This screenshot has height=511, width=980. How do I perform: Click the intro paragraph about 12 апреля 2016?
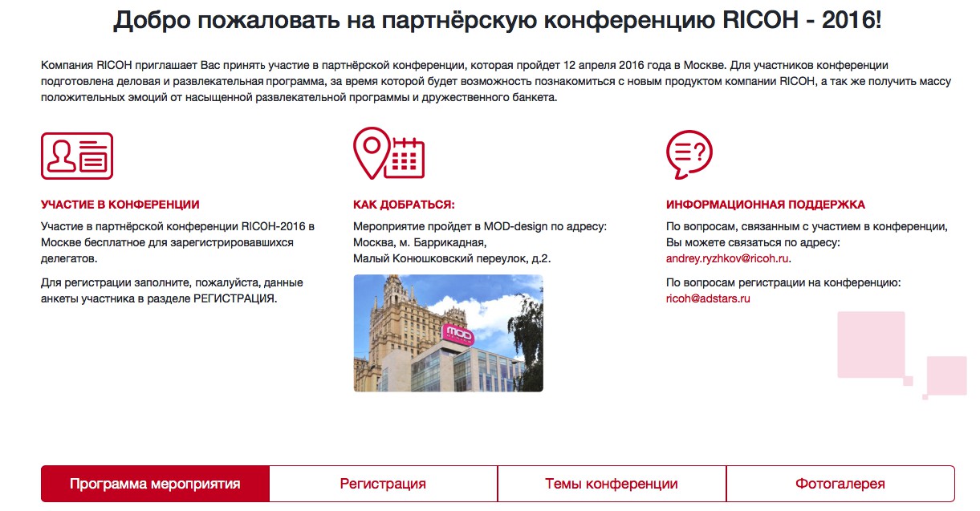click(490, 81)
